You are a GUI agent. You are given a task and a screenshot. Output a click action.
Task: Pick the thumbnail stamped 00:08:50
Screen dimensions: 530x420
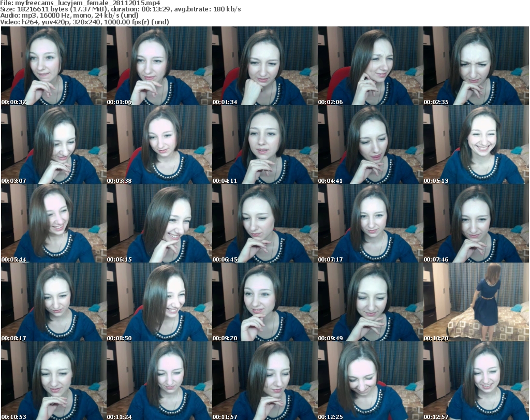coord(159,302)
